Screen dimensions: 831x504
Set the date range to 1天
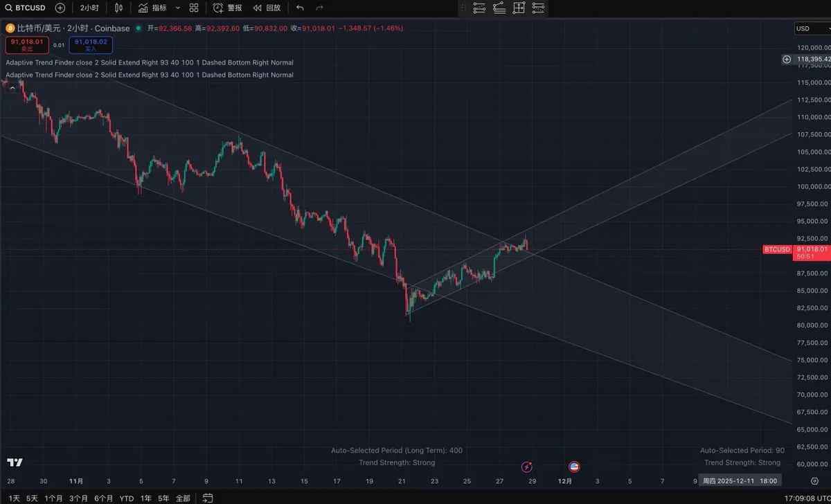click(14, 498)
